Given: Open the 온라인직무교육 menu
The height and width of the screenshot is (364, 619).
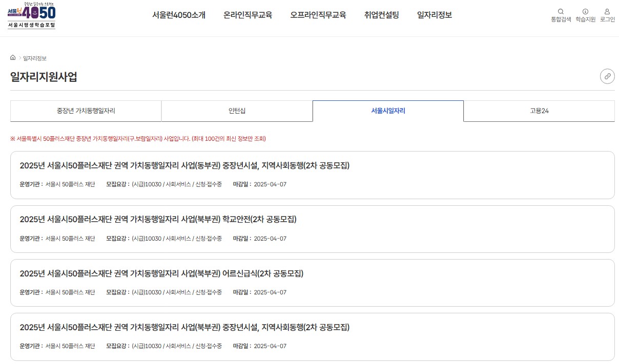Looking at the screenshot, I should [x=248, y=16].
